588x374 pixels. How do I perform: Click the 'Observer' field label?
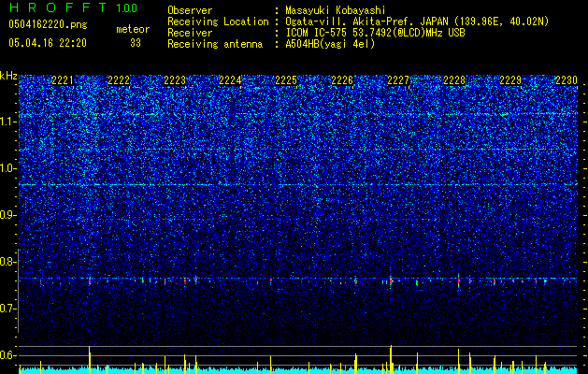click(190, 11)
